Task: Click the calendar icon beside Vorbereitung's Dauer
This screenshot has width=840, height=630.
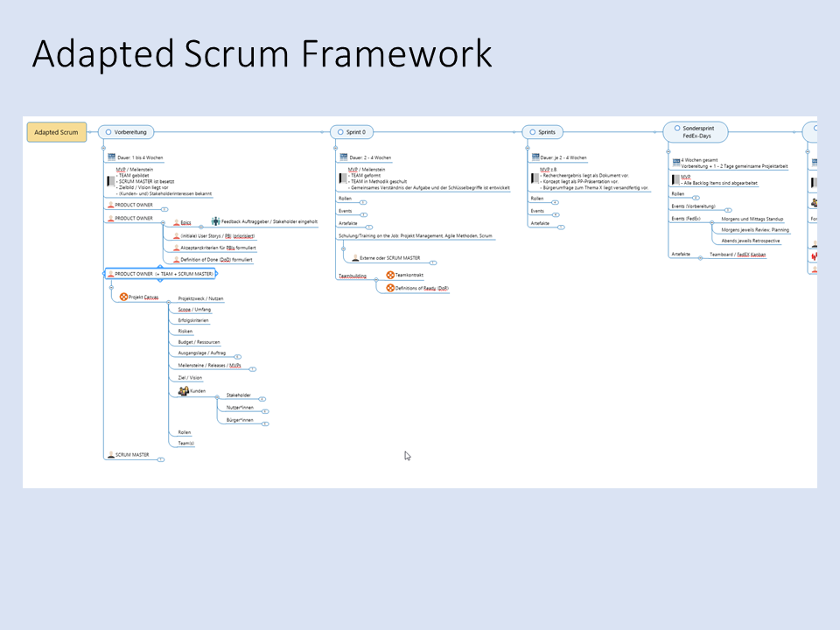Action: 111,157
